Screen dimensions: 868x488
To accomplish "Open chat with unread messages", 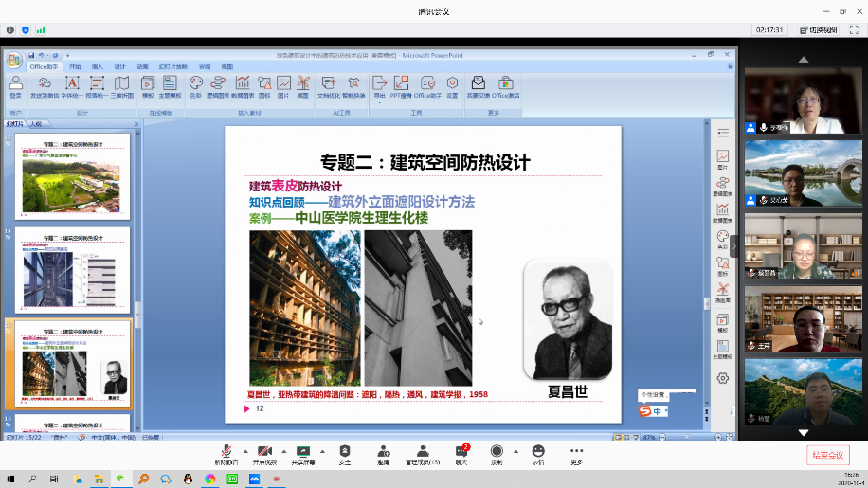I will click(461, 453).
